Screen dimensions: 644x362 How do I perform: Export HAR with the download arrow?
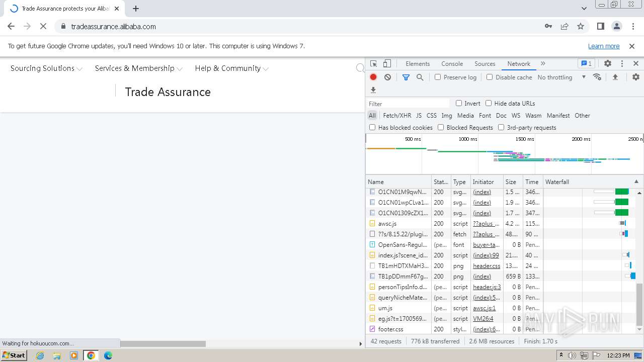click(373, 90)
